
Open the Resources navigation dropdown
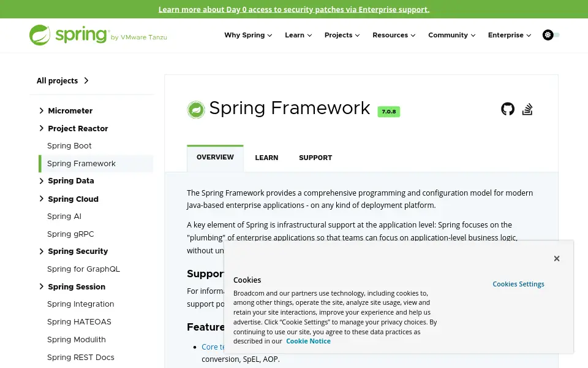pos(394,35)
